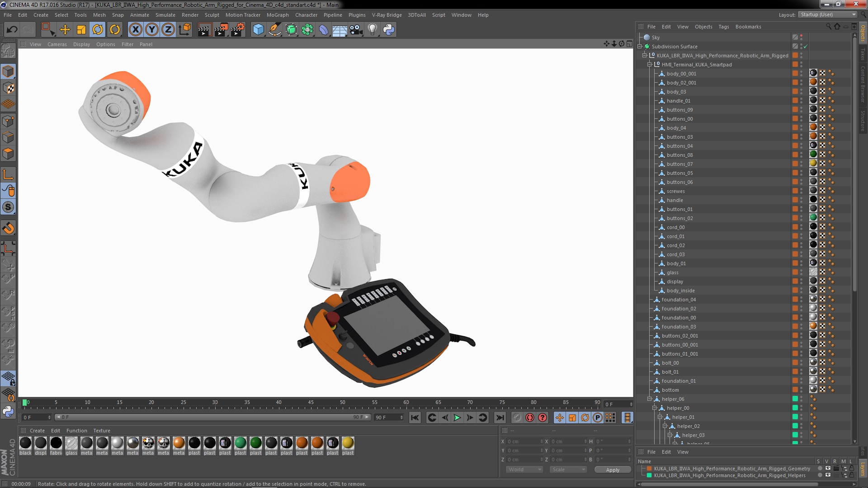Screen dimensions: 868x488
Task: Select Model mode in left toolbar
Action: [8, 71]
